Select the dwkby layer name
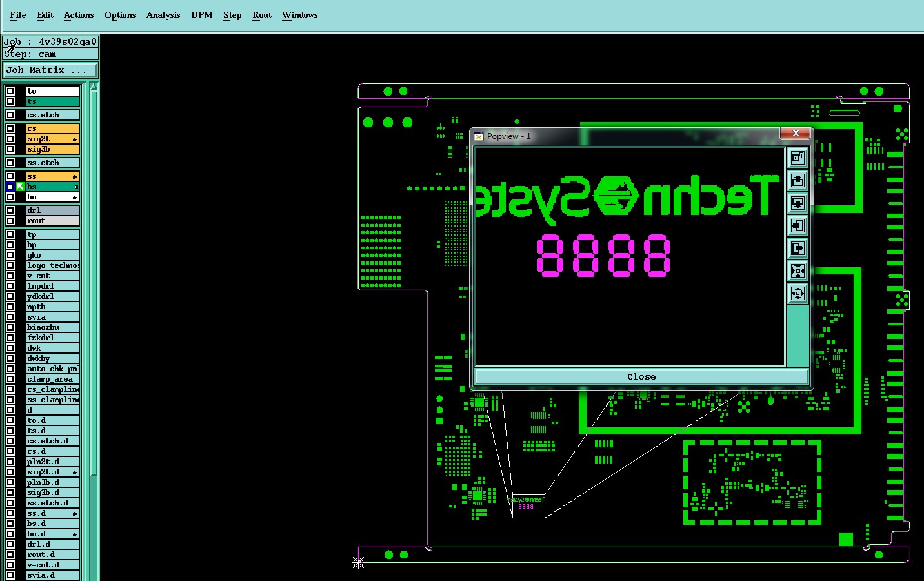The image size is (924, 581). point(52,358)
